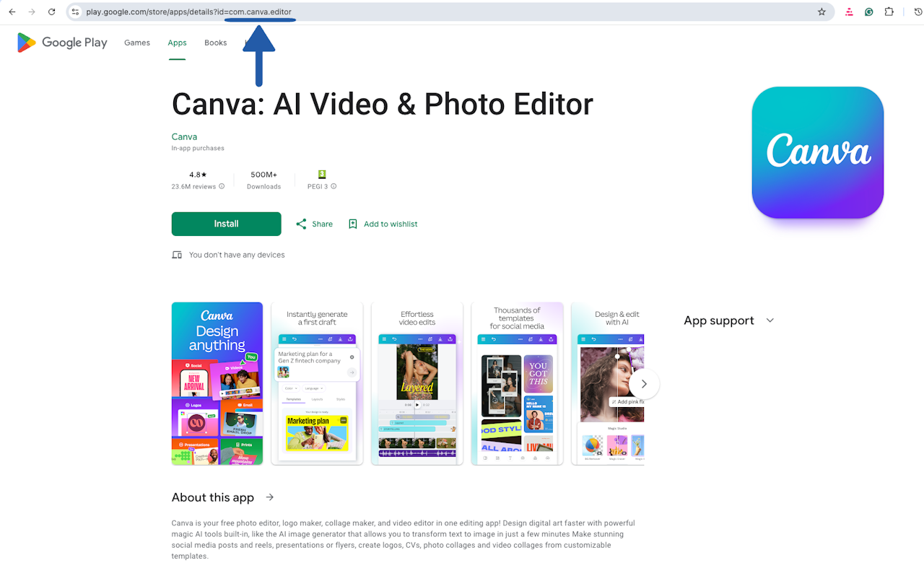Screen dimensions: 924x568
Task: Open the 'Instantly generate a first draft' screenshot
Action: click(x=317, y=383)
